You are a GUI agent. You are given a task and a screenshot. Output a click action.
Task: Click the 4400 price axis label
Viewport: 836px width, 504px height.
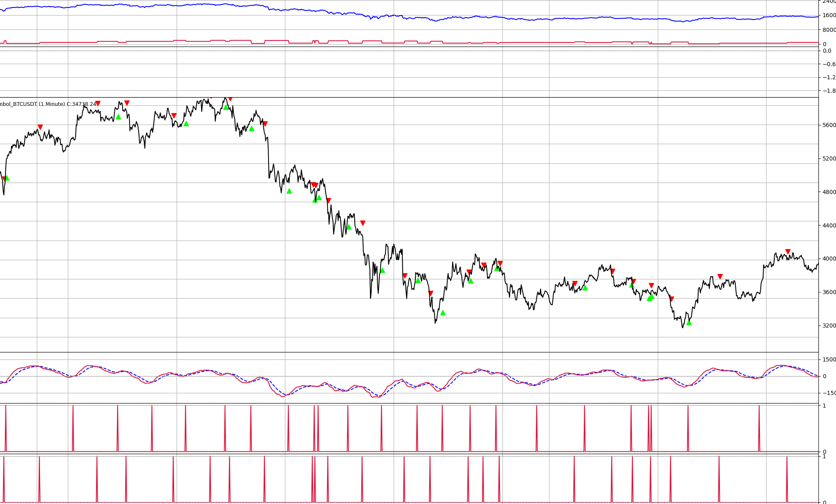click(x=829, y=225)
